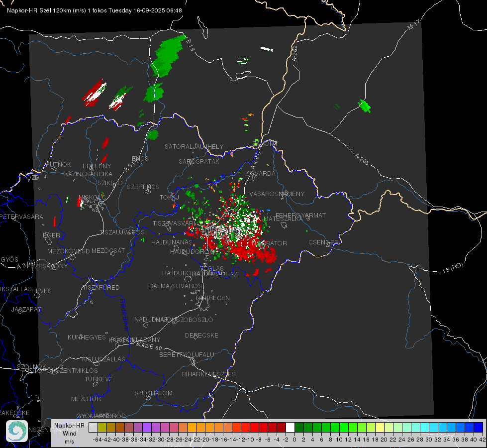Click the KAZINCBARCIKA town label
The height and width of the screenshot is (448, 487).
coord(88,174)
